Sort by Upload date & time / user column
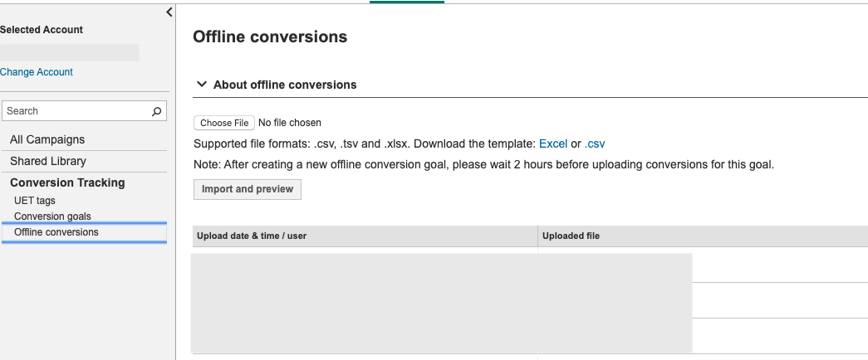The height and width of the screenshot is (360, 868). click(x=252, y=236)
